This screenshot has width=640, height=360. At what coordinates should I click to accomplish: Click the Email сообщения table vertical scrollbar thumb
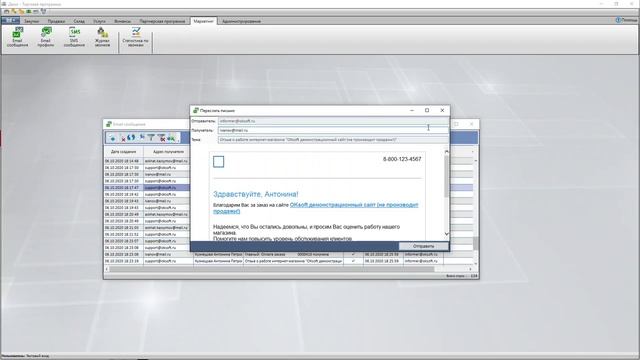476,243
